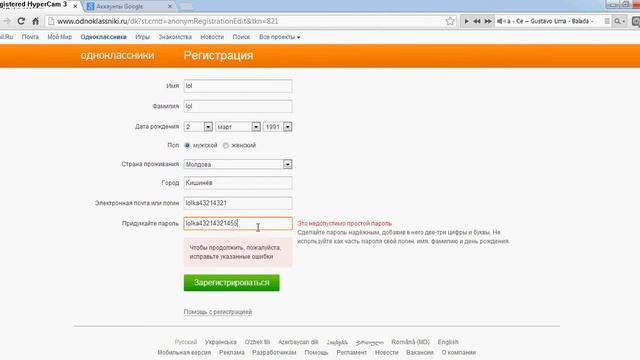The height and width of the screenshot is (360, 640).
Task: Open the Помощь с регистрацией link
Action: (218, 312)
